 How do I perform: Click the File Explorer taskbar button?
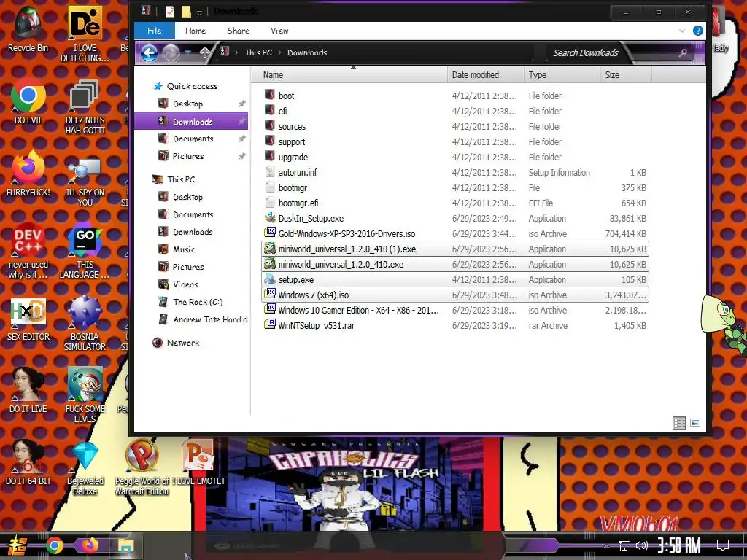point(126,545)
